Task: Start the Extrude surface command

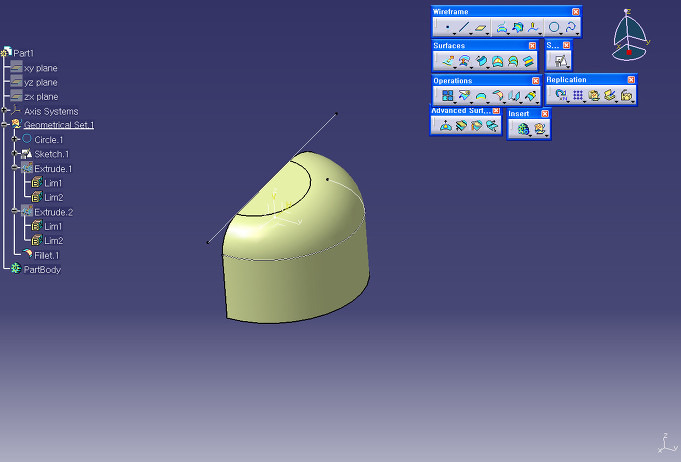Action: (448, 61)
